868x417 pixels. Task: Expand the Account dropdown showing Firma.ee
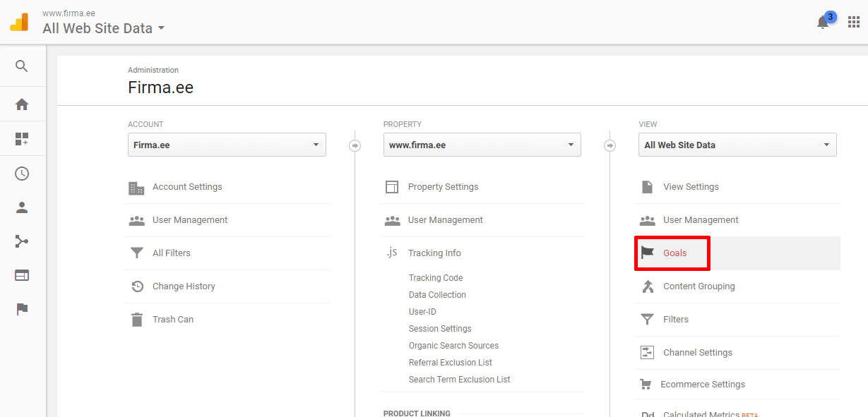227,145
